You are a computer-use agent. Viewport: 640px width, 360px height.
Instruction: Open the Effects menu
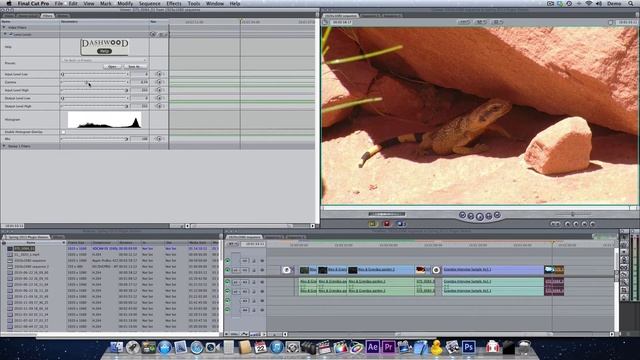click(x=173, y=3)
